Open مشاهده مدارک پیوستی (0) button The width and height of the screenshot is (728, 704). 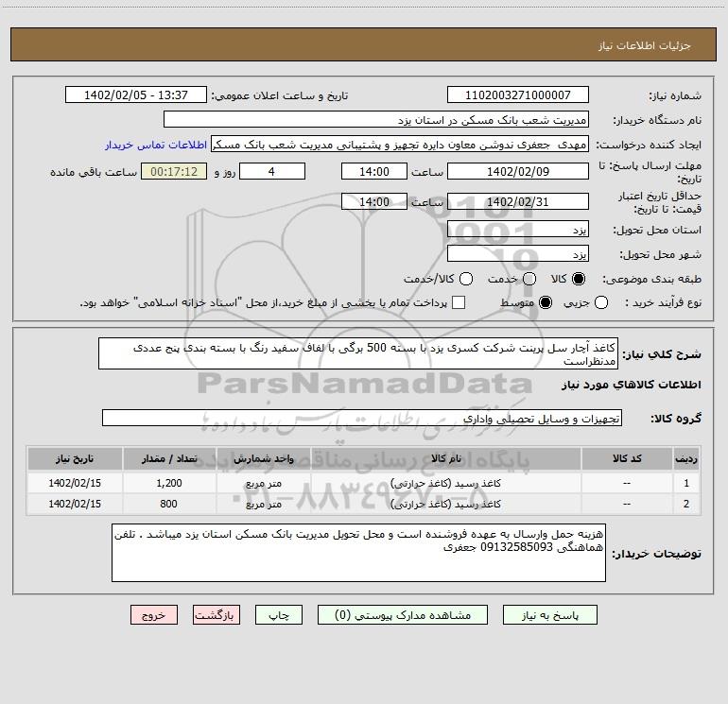pyautogui.click(x=403, y=615)
